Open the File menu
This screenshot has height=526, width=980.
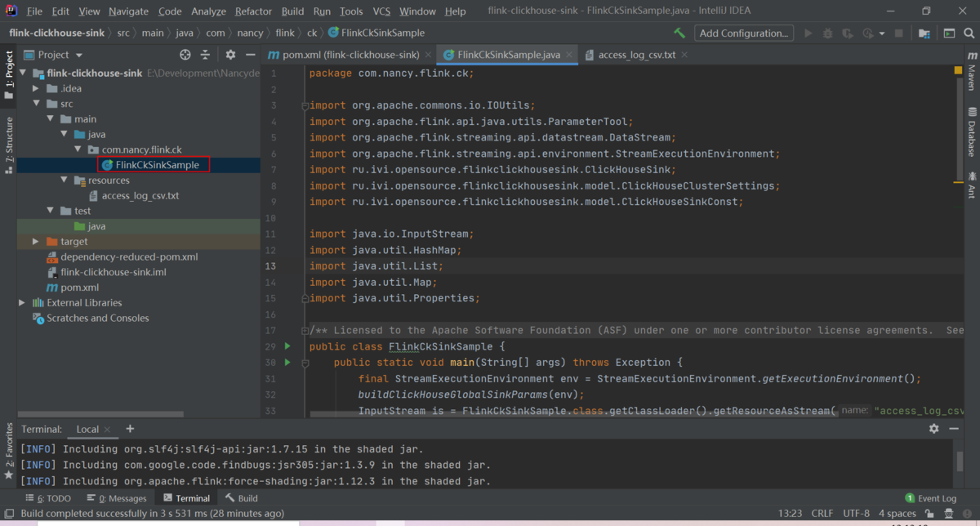[x=34, y=11]
